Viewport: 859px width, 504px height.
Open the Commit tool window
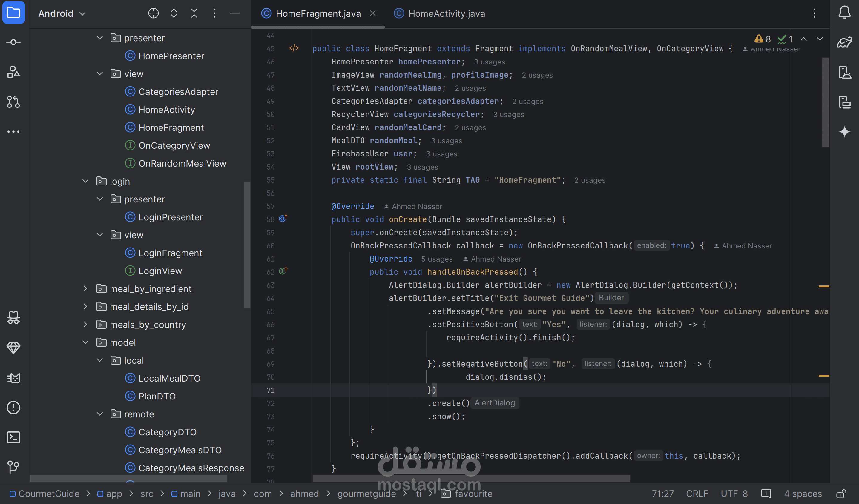pyautogui.click(x=13, y=42)
